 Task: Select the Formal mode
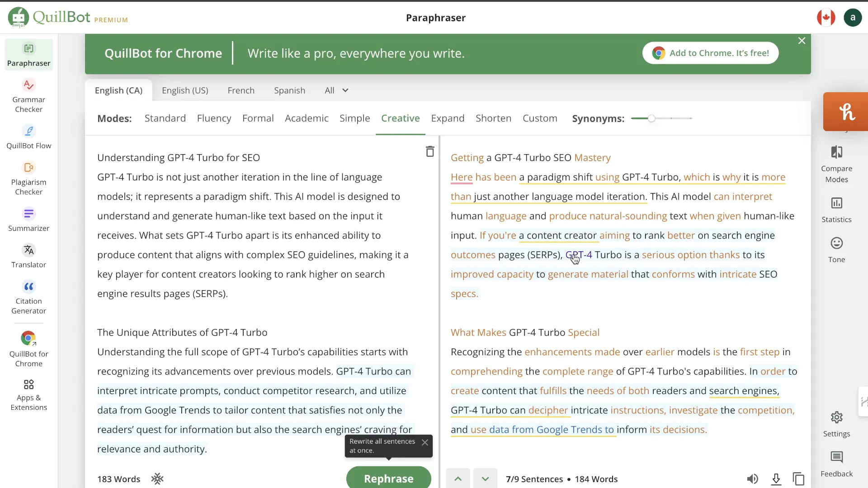(258, 118)
